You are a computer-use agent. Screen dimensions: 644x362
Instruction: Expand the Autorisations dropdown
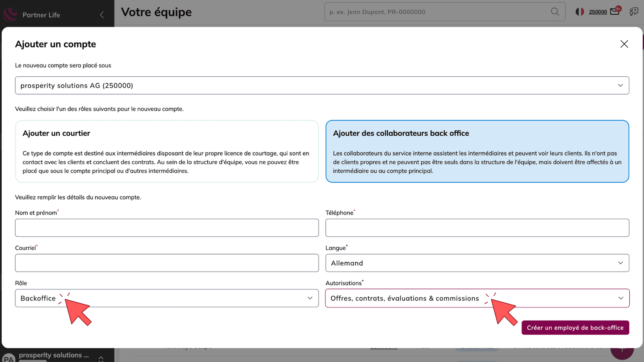[x=477, y=298]
